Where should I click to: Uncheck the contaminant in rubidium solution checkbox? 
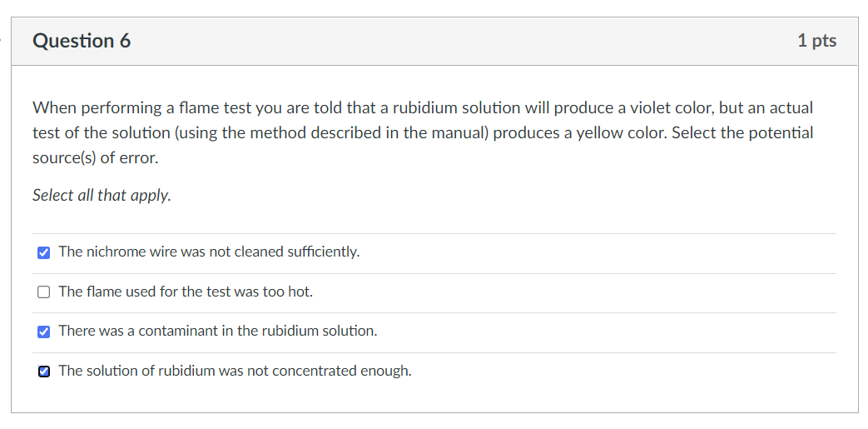click(x=43, y=332)
